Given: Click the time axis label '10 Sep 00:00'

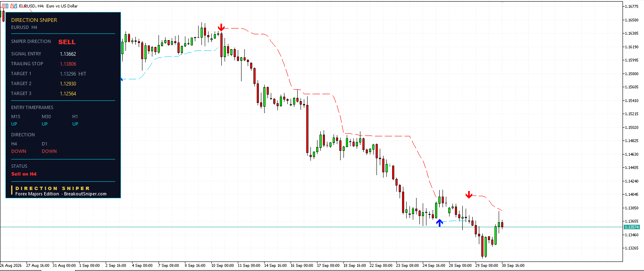Looking at the screenshot, I should point(223,265).
